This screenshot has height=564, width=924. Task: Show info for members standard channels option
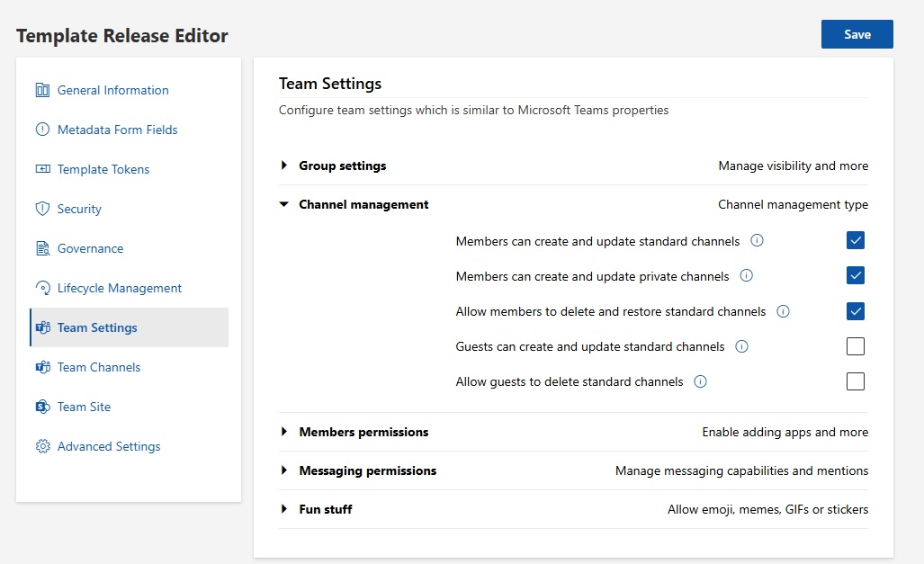tap(757, 240)
